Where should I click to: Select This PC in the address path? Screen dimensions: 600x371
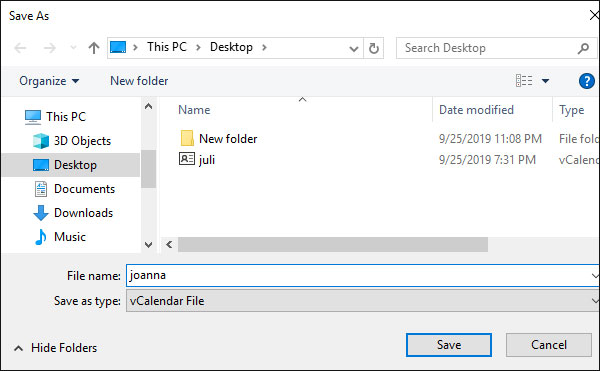pyautogui.click(x=167, y=47)
